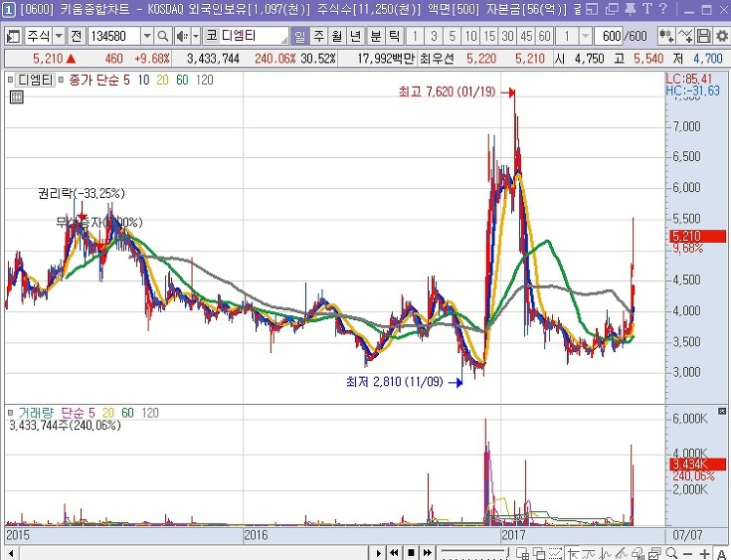Image resolution: width=731 pixels, height=560 pixels.
Task: Select the 틱 tick chart period
Action: coord(395,36)
